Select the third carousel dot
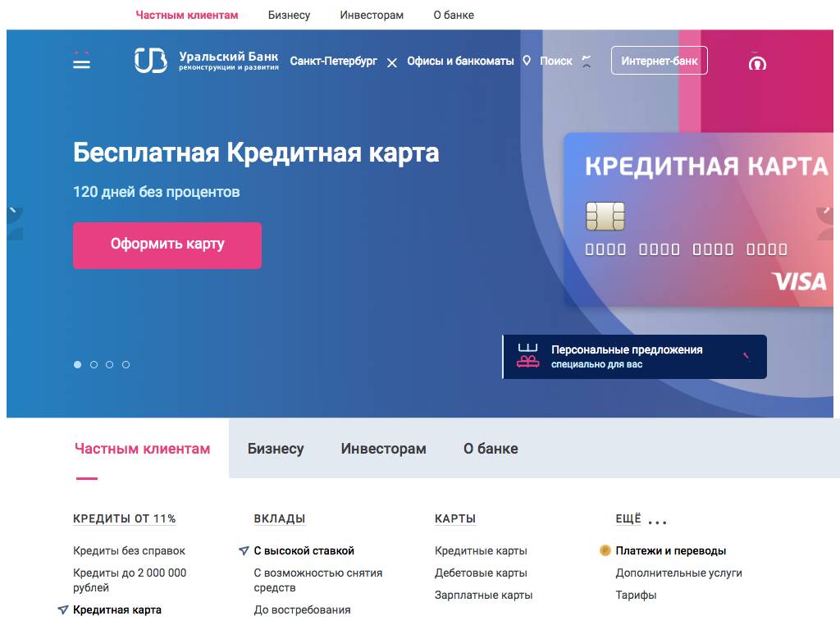840x630 pixels. pos(110,365)
